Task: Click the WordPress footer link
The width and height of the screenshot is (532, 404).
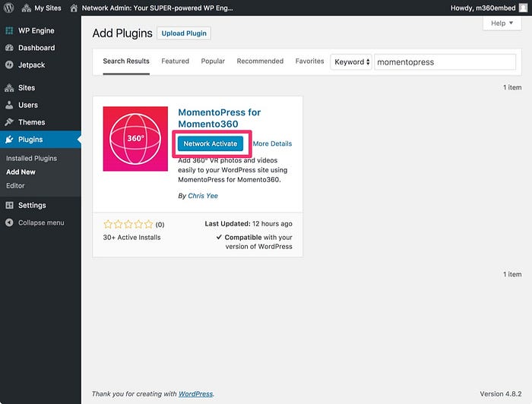Action: [196, 394]
